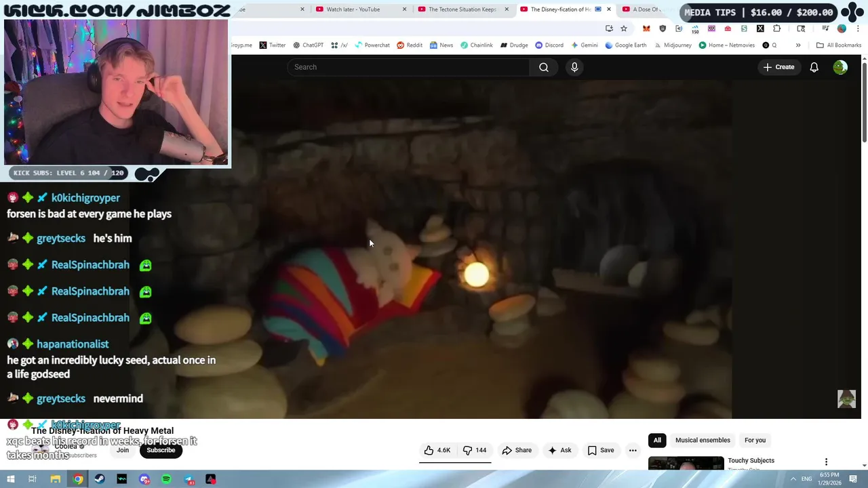Select the All filter chip

coord(657,440)
